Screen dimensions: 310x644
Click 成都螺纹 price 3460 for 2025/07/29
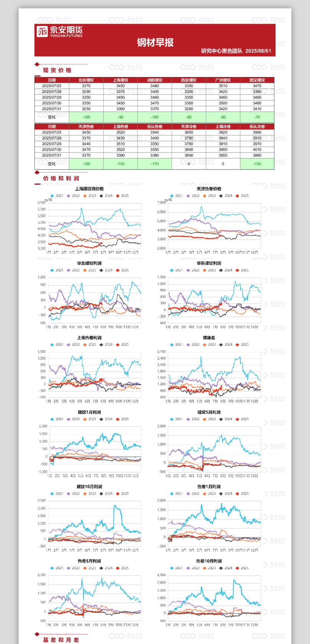155,97
